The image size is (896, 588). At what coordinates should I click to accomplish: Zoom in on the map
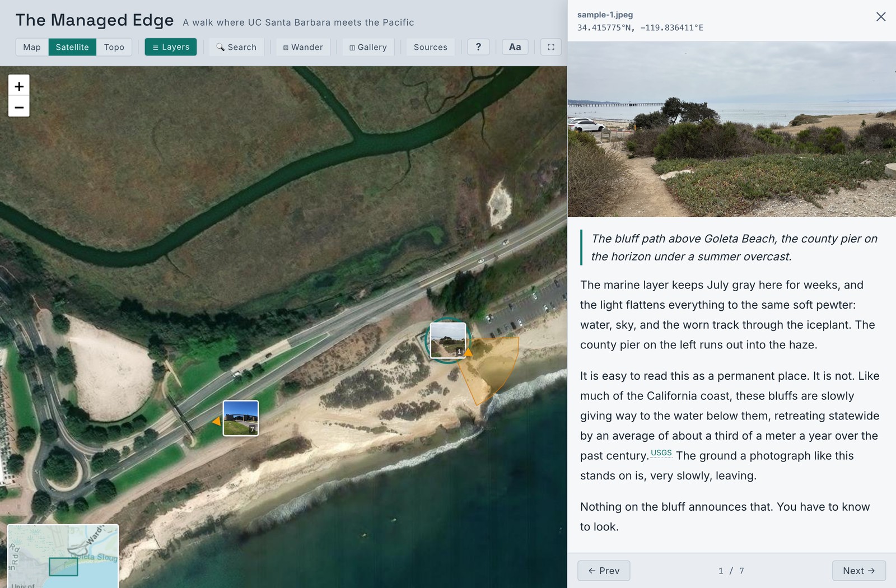(19, 86)
